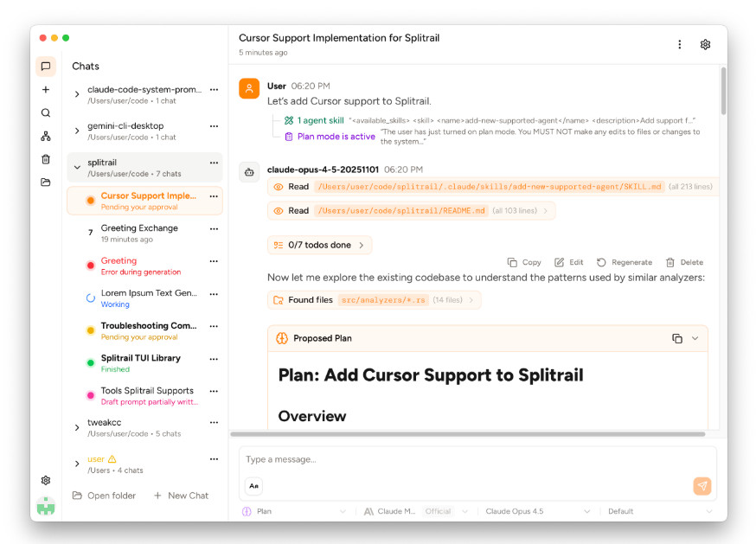Screen dimensions: 756x544
Task: Open the chat header settings gear
Action: coord(705,45)
